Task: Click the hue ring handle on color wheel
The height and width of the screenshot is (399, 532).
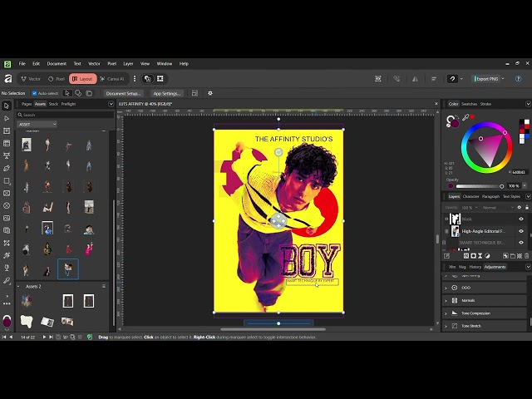Action: (505, 132)
